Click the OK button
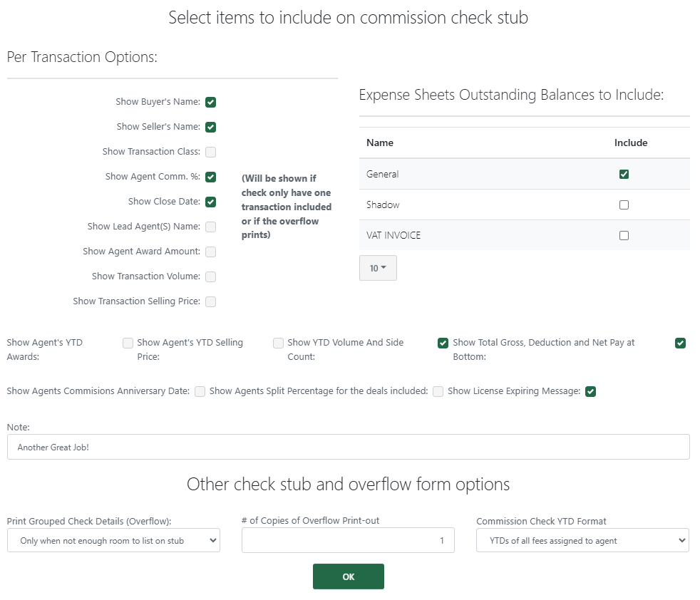This screenshot has height=600, width=700. (x=348, y=576)
